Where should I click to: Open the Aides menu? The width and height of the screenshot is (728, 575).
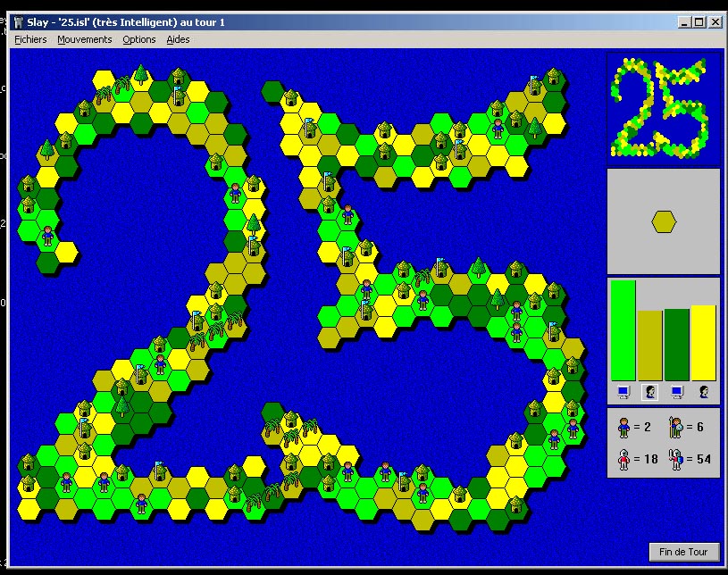[178, 39]
